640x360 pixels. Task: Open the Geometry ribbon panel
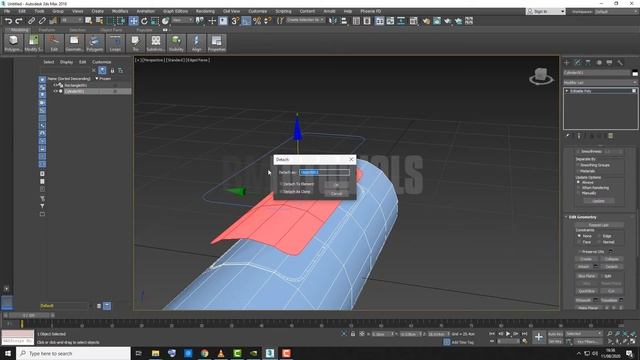(x=74, y=43)
